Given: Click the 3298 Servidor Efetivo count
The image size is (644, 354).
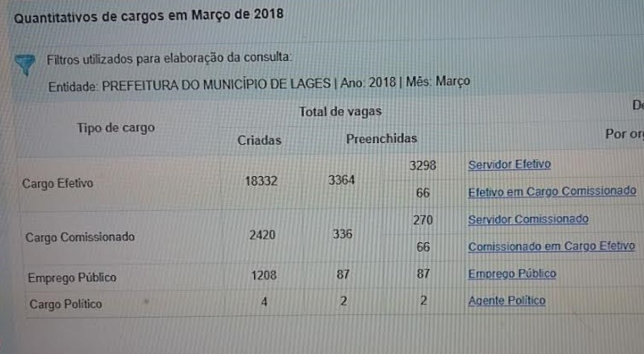Looking at the screenshot, I should click(x=421, y=164).
